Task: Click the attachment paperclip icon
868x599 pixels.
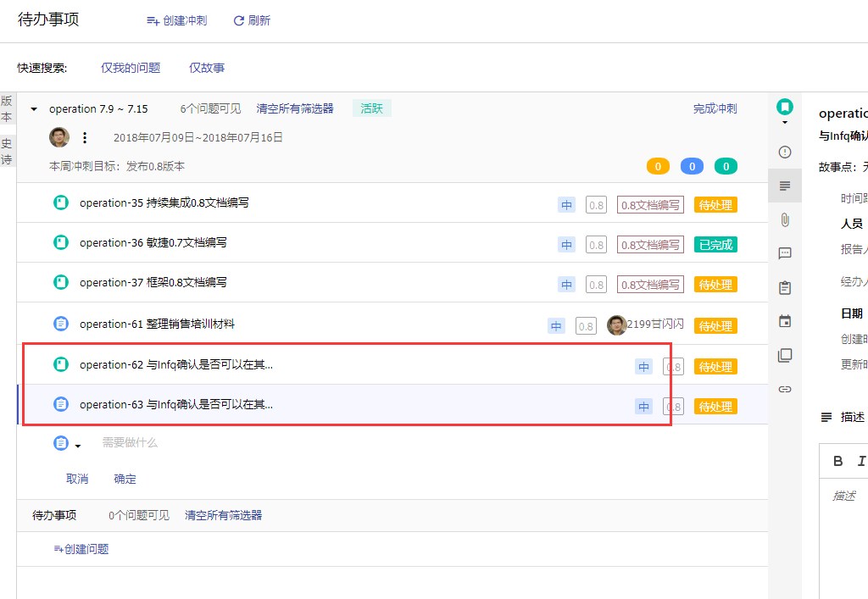Action: click(x=784, y=219)
